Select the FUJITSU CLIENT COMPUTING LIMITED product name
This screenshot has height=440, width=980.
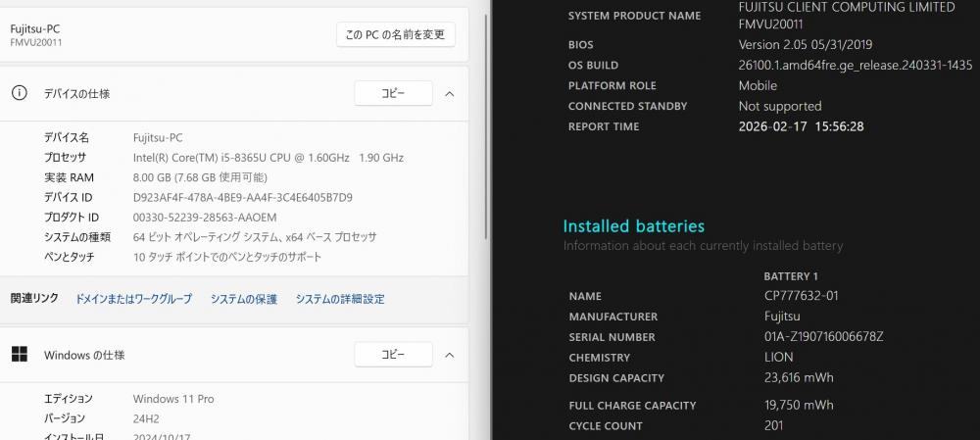pyautogui.click(x=847, y=16)
